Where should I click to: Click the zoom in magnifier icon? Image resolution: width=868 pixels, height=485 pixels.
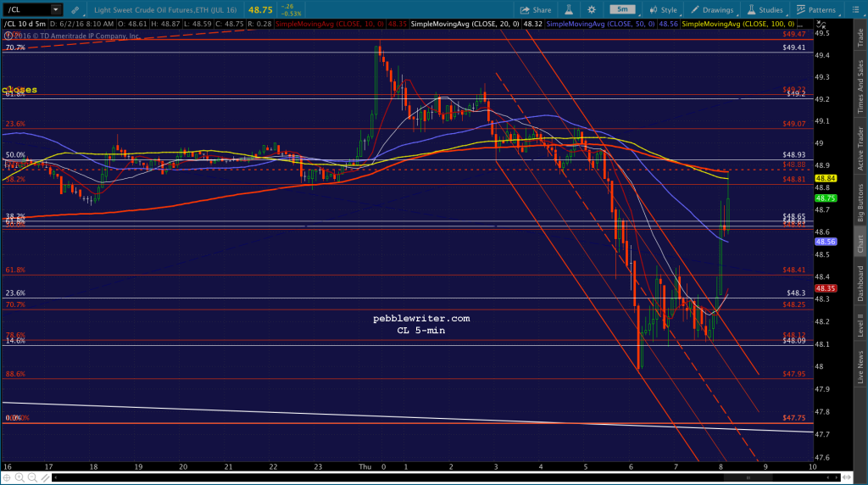click(x=19, y=477)
